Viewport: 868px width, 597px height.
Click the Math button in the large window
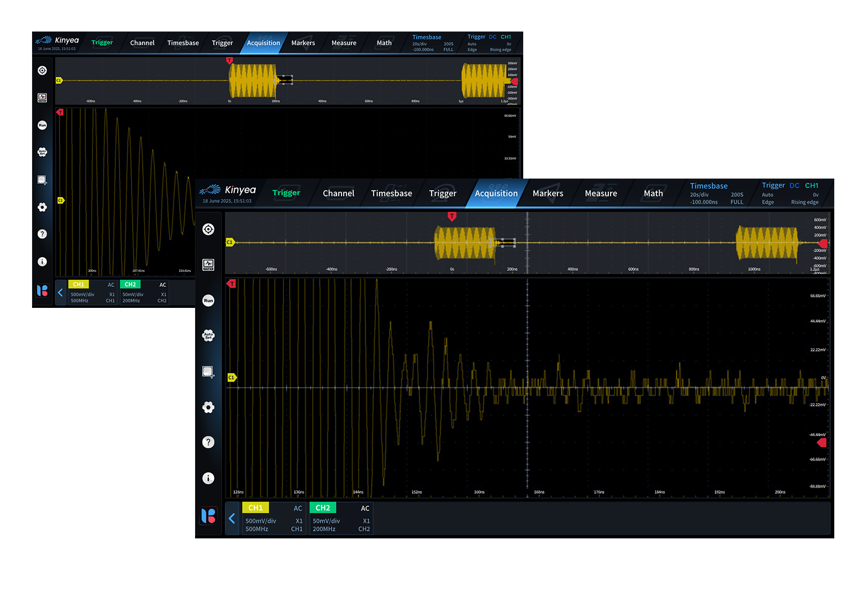pos(653,193)
